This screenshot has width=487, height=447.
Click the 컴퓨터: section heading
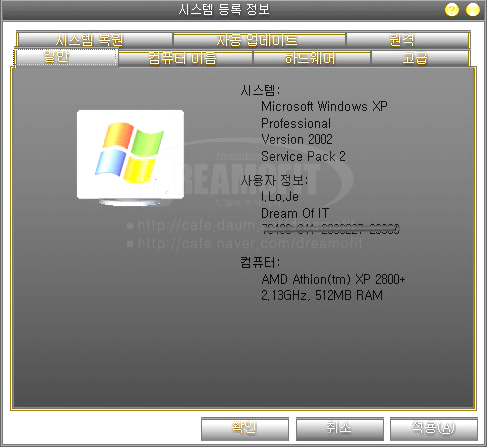tap(260, 263)
